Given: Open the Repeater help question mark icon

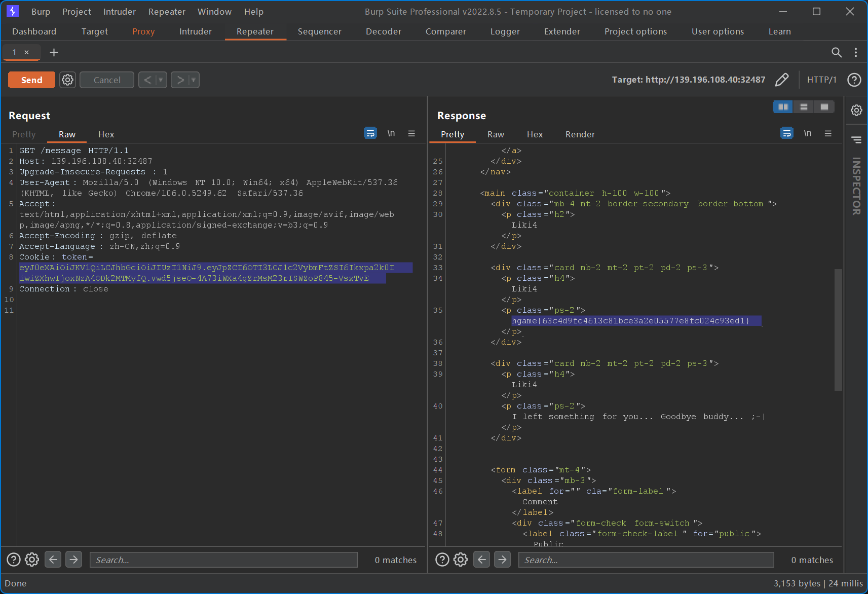Looking at the screenshot, I should [x=854, y=80].
